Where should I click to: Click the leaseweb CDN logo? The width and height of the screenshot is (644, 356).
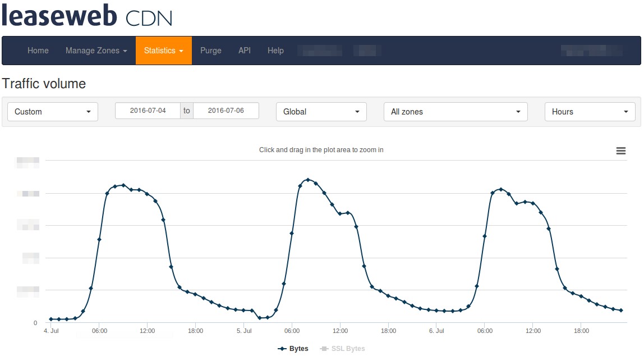click(x=87, y=16)
